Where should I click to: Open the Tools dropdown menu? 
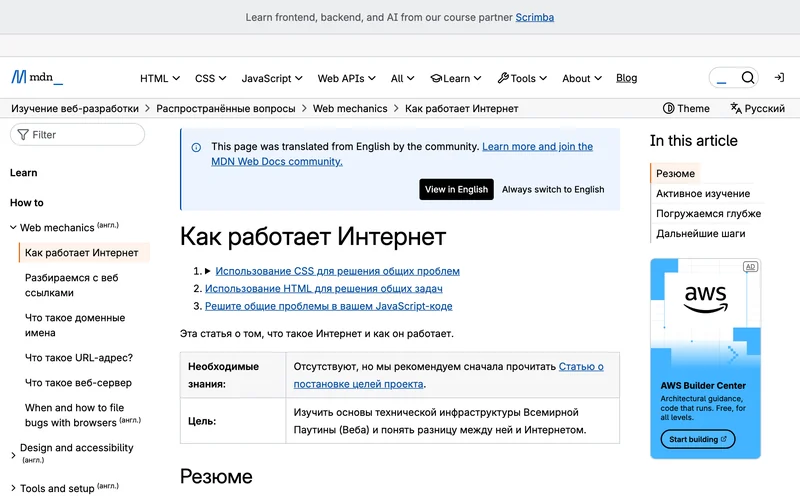(x=522, y=78)
